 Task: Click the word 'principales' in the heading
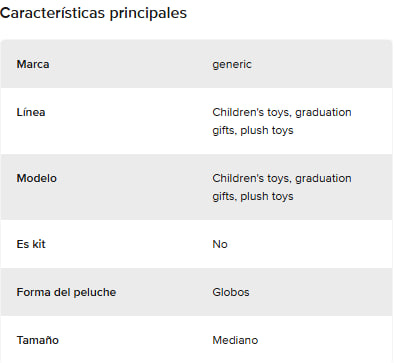(148, 14)
